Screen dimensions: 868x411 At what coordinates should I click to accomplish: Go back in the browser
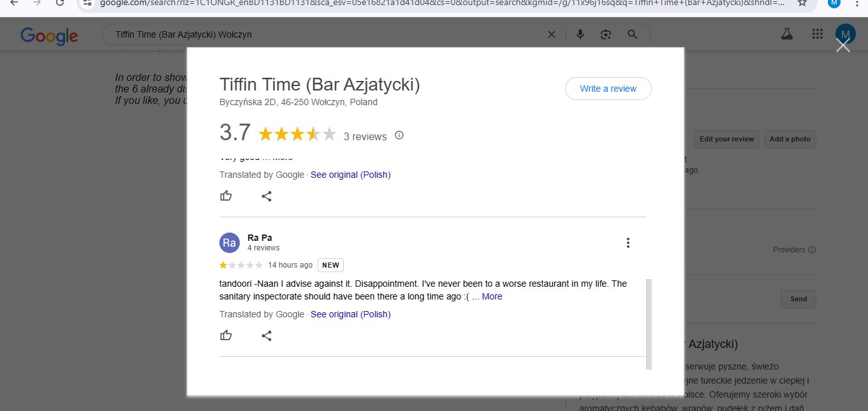(14, 3)
